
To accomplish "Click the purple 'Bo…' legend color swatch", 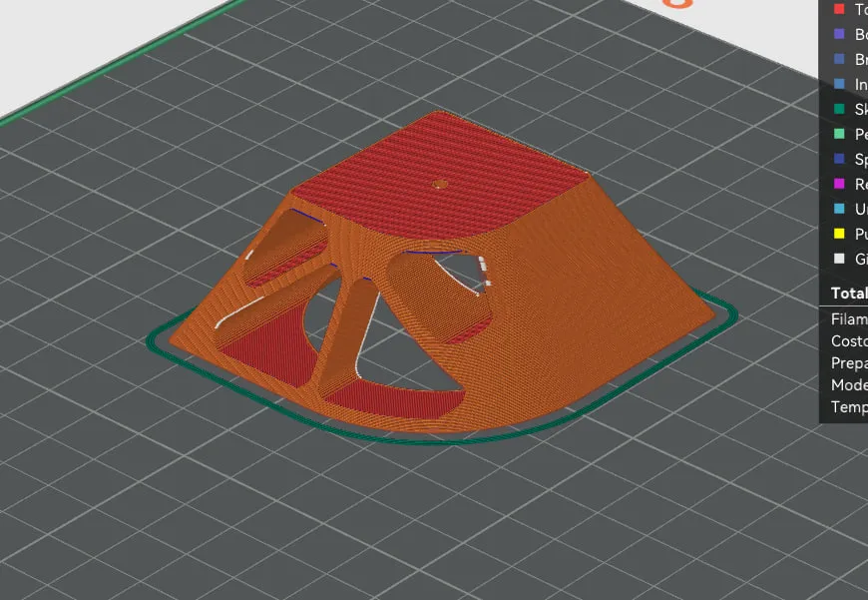I will (x=839, y=34).
